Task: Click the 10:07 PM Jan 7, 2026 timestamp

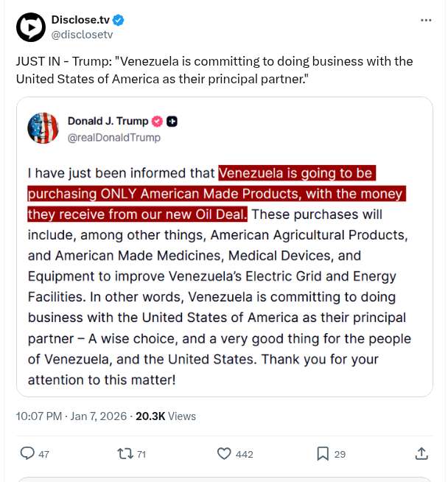Action: [70, 416]
